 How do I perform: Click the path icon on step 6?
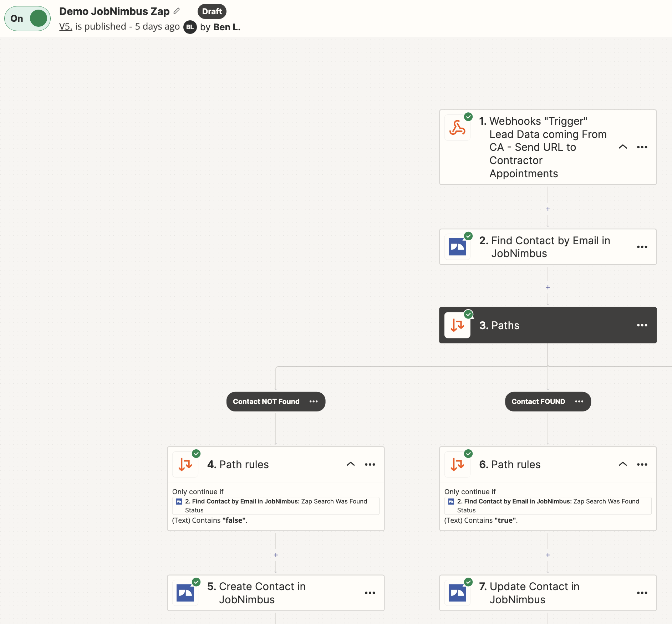point(457,464)
